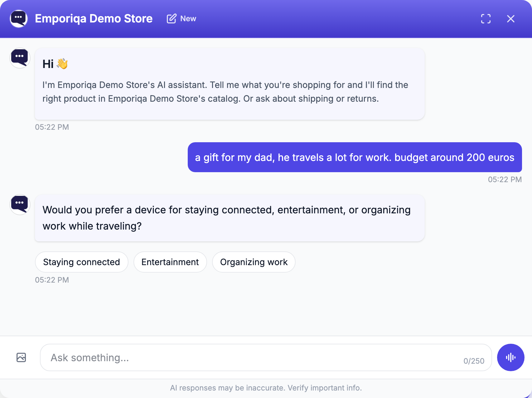Start a New conversation

tap(181, 19)
